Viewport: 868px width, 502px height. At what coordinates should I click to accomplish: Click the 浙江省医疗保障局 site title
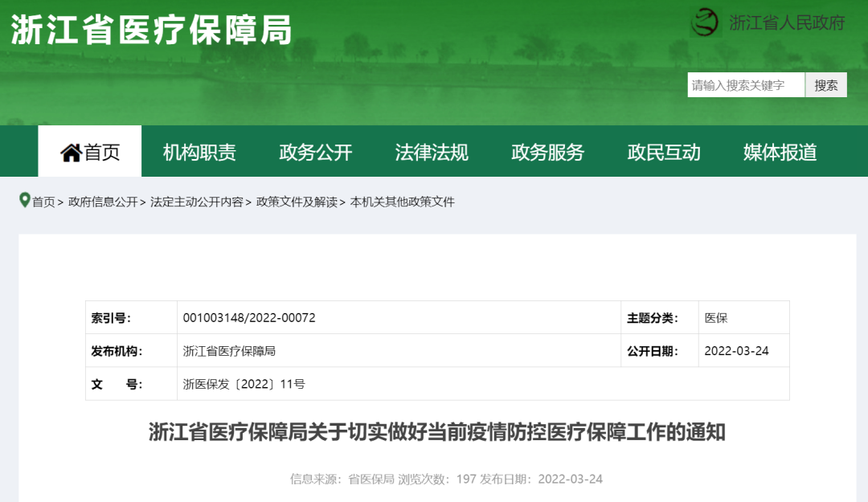point(151,30)
